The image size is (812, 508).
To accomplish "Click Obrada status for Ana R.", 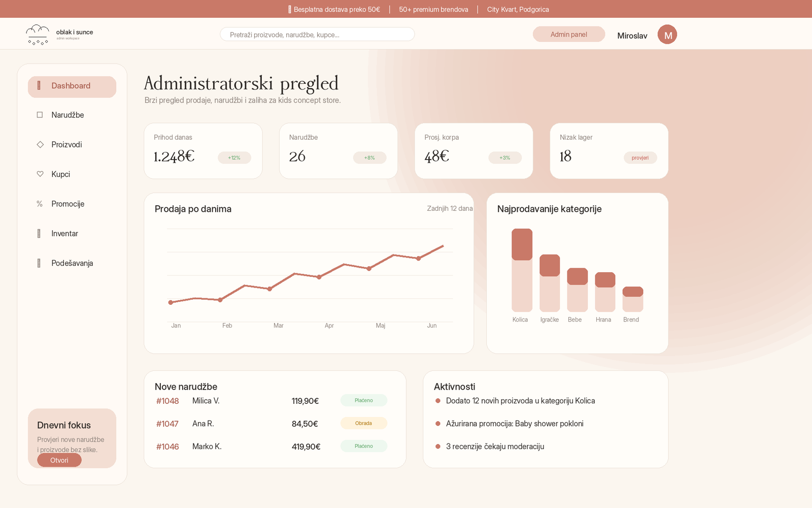I will (x=364, y=423).
